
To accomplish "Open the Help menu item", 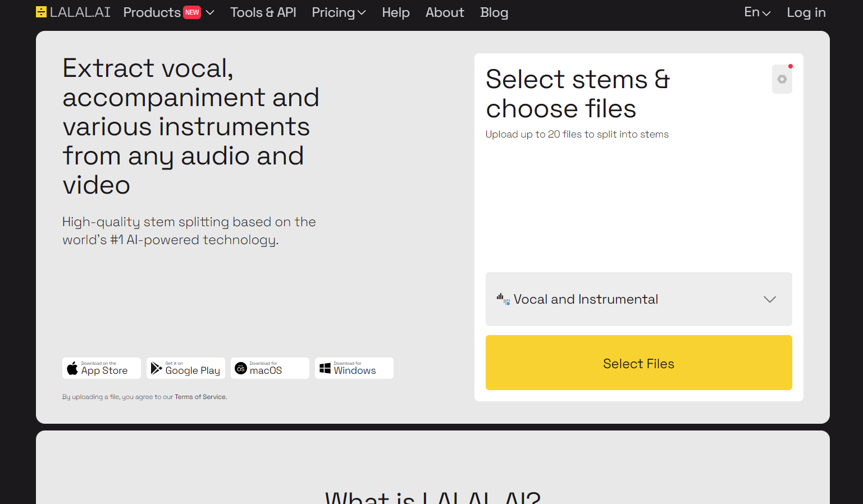I will coord(395,12).
